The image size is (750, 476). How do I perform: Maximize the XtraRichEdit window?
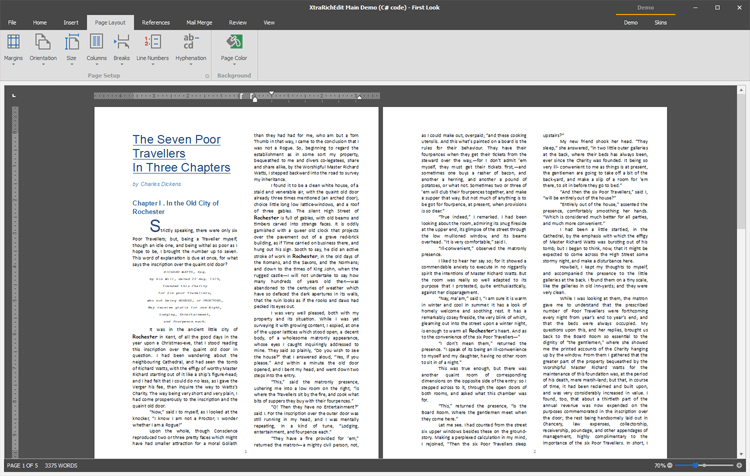pyautogui.click(x=717, y=8)
